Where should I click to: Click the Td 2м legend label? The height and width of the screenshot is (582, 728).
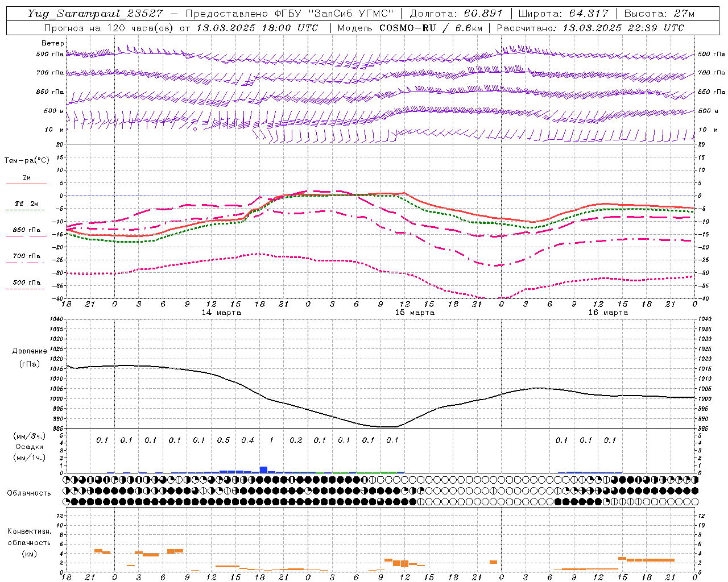[27, 203]
